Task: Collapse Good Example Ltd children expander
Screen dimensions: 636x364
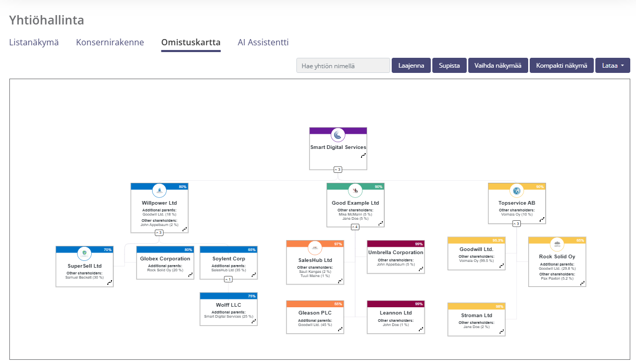Action: [355, 227]
